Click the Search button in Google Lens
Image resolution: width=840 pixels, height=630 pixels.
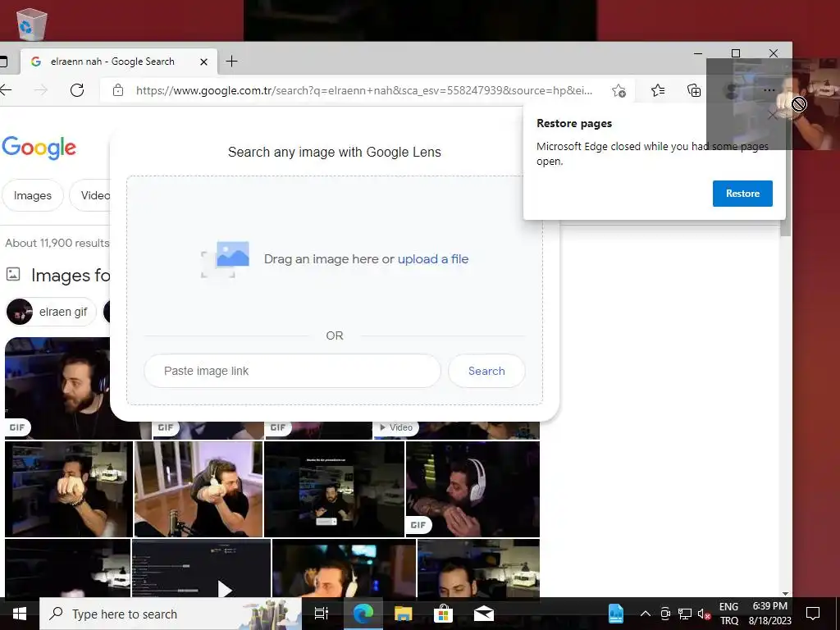click(486, 371)
